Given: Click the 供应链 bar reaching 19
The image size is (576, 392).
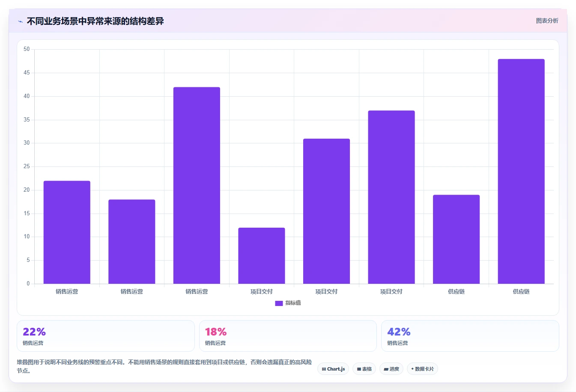Looking at the screenshot, I should click(456, 239).
